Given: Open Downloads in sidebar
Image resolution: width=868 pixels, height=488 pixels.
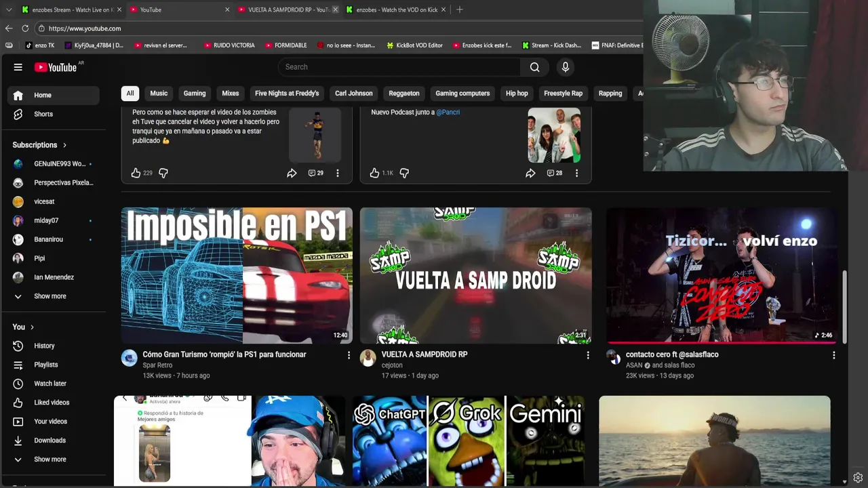Looking at the screenshot, I should (53, 441).
